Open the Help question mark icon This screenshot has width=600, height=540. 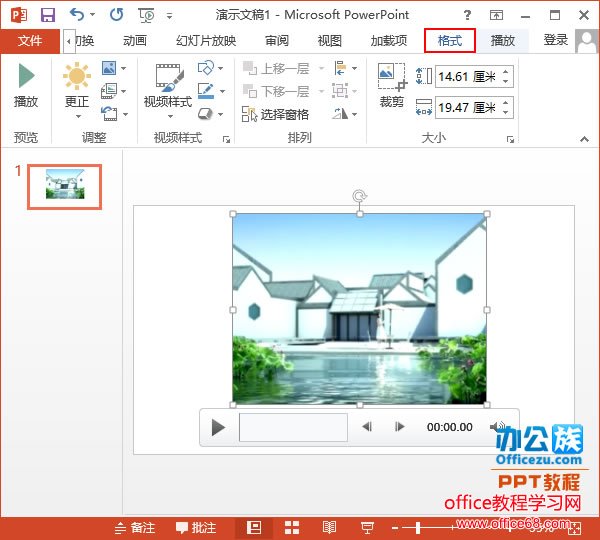(x=467, y=15)
